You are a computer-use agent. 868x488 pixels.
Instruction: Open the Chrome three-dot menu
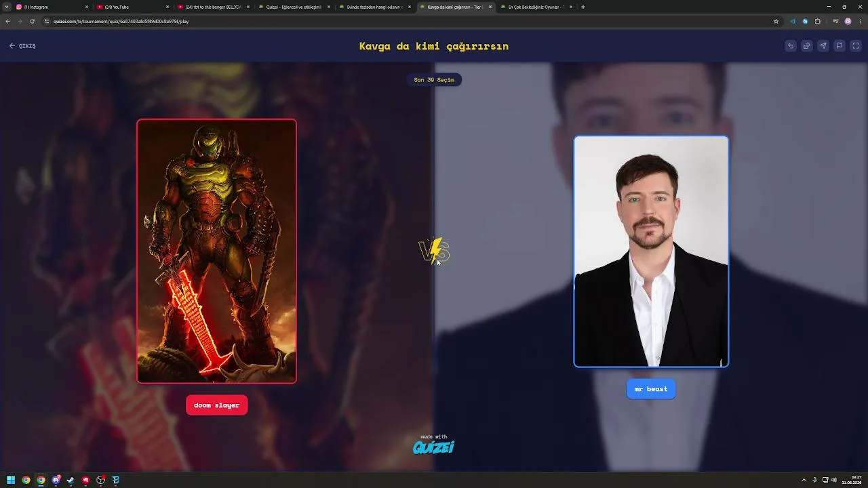[859, 21]
